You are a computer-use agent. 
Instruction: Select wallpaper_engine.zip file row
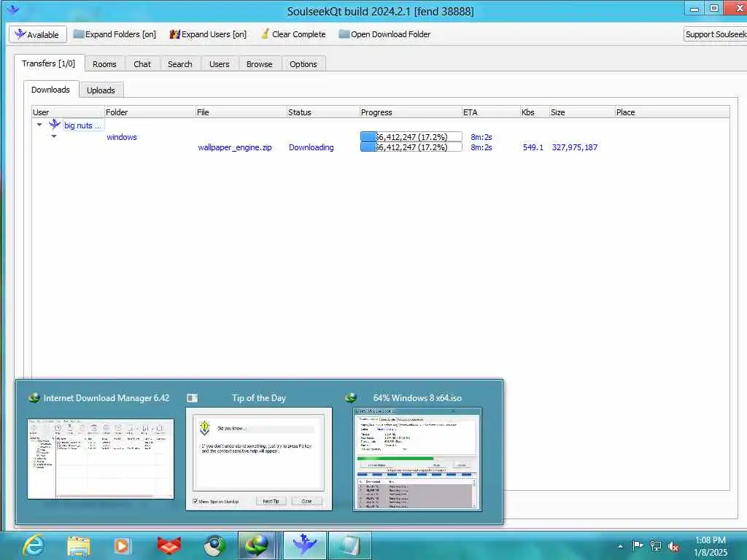click(234, 147)
